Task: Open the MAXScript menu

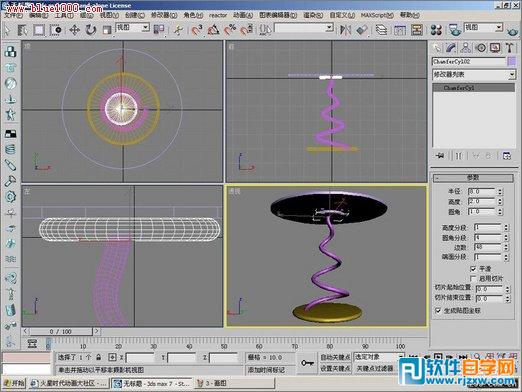Action: click(377, 15)
